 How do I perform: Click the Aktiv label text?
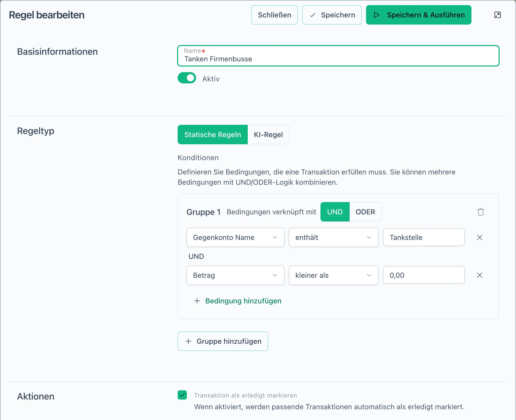[x=211, y=79]
